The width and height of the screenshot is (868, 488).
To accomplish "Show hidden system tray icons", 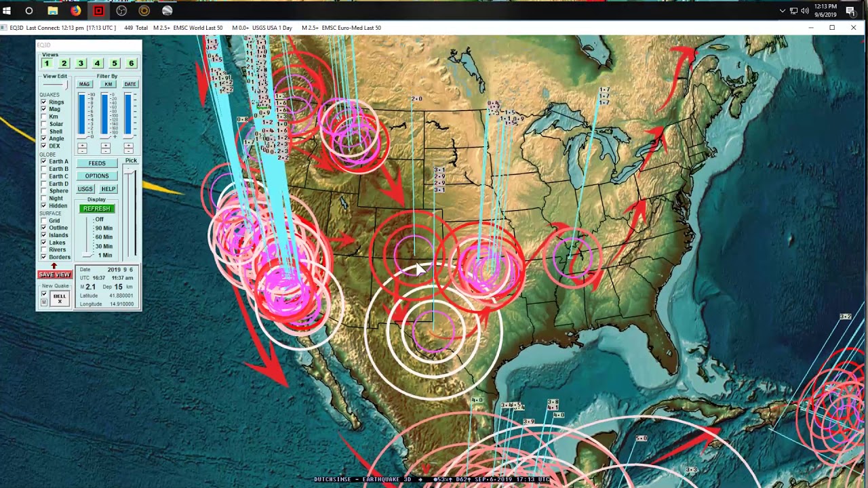I will (782, 11).
